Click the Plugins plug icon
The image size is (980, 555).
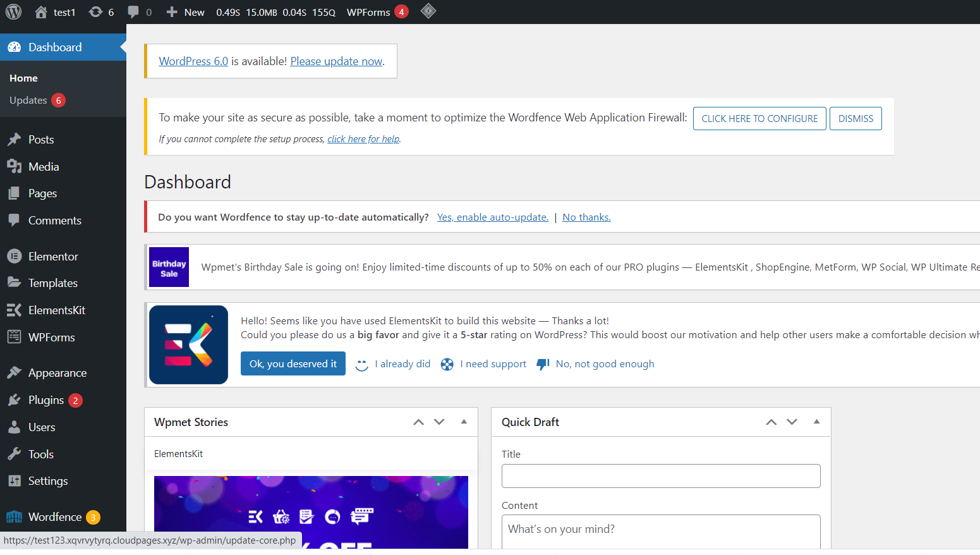coord(15,400)
